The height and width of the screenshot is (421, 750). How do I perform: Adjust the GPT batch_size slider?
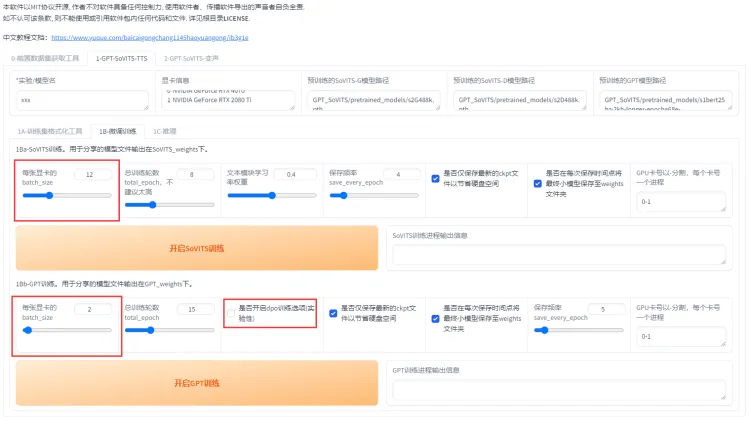click(67, 330)
